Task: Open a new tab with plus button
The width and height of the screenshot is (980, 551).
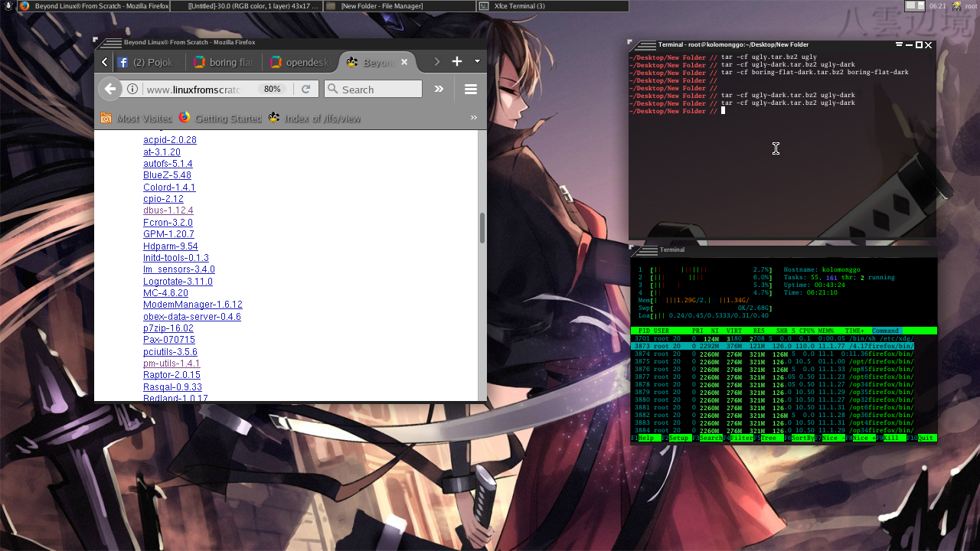Action: 457,61
